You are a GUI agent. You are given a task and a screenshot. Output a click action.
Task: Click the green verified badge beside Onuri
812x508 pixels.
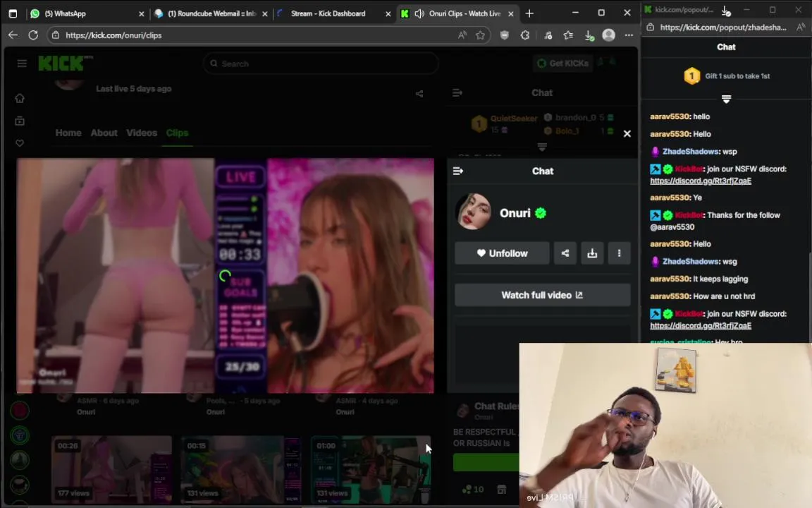pos(541,213)
